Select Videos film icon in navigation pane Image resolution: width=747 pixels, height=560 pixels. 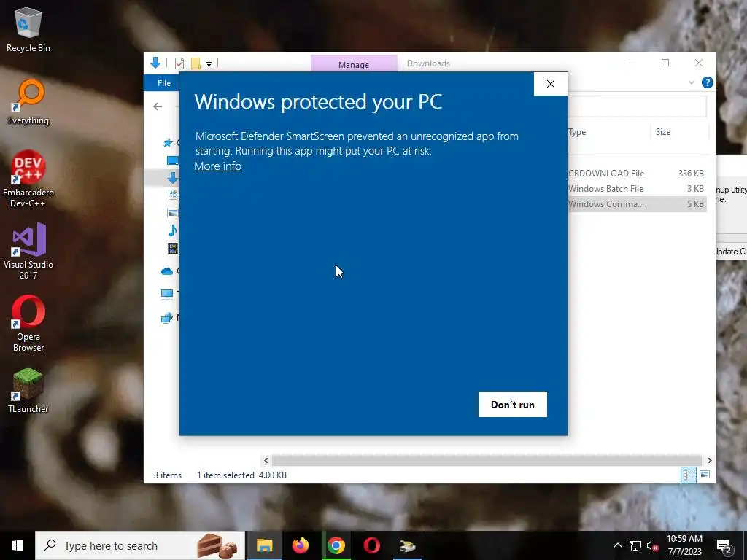click(x=172, y=248)
